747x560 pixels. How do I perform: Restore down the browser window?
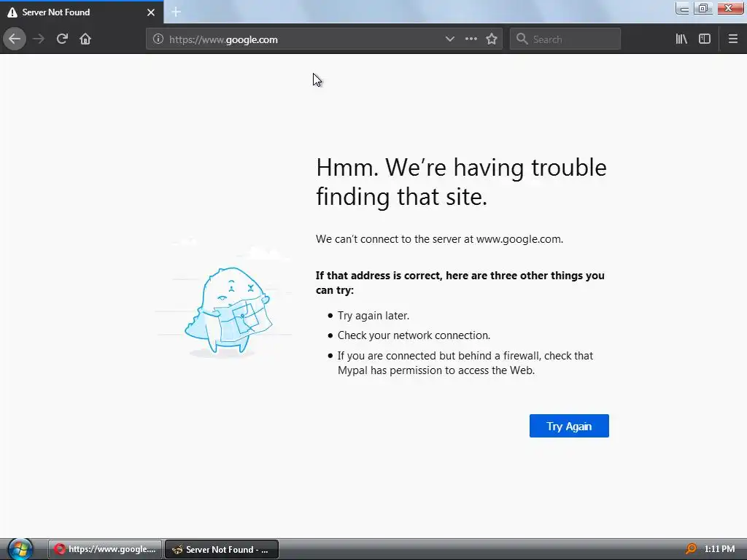pyautogui.click(x=703, y=9)
